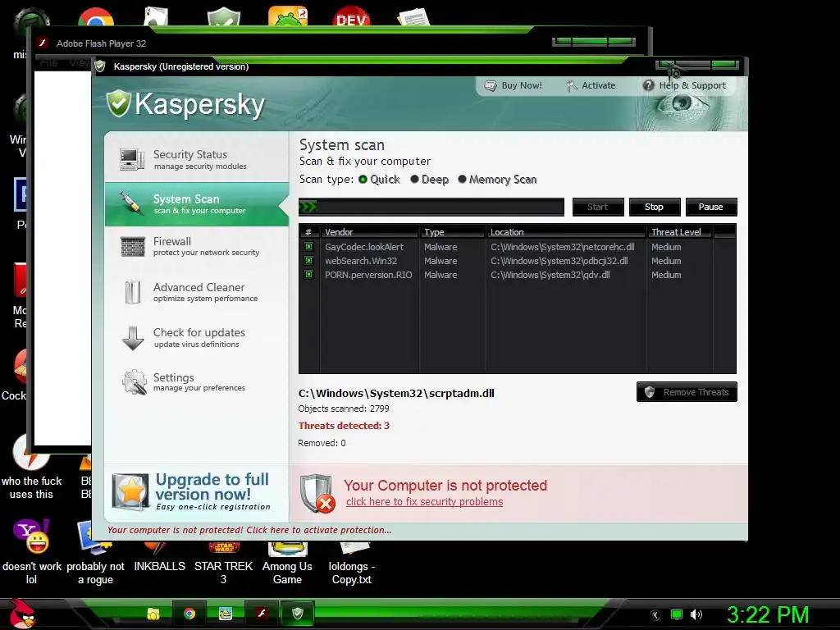The width and height of the screenshot is (840, 630).
Task: Switch to Flash Player taskbar icon
Action: (262, 614)
